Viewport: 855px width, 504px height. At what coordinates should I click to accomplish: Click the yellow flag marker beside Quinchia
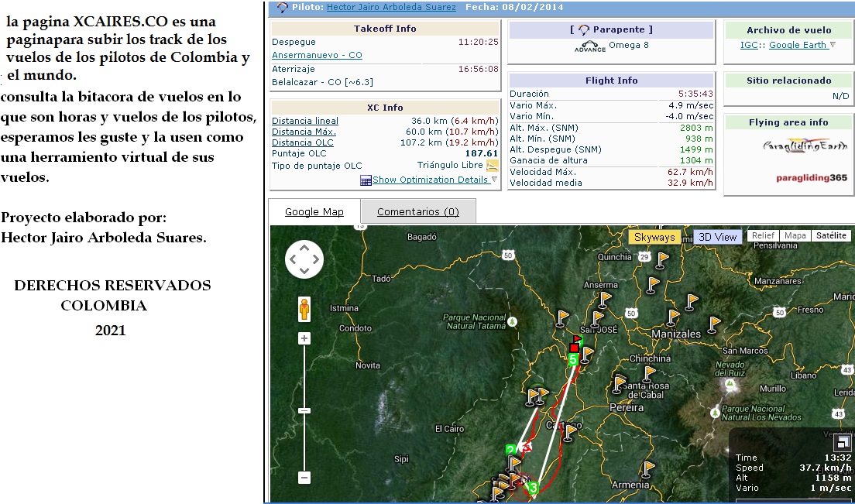click(x=662, y=260)
